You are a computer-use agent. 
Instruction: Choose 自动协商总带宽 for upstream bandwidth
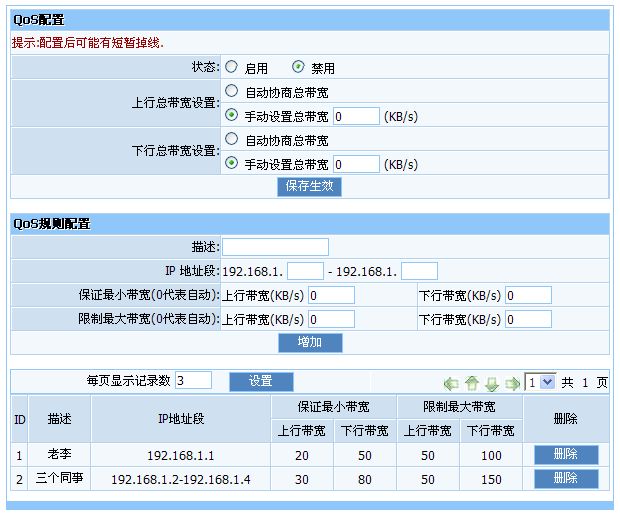[232, 92]
